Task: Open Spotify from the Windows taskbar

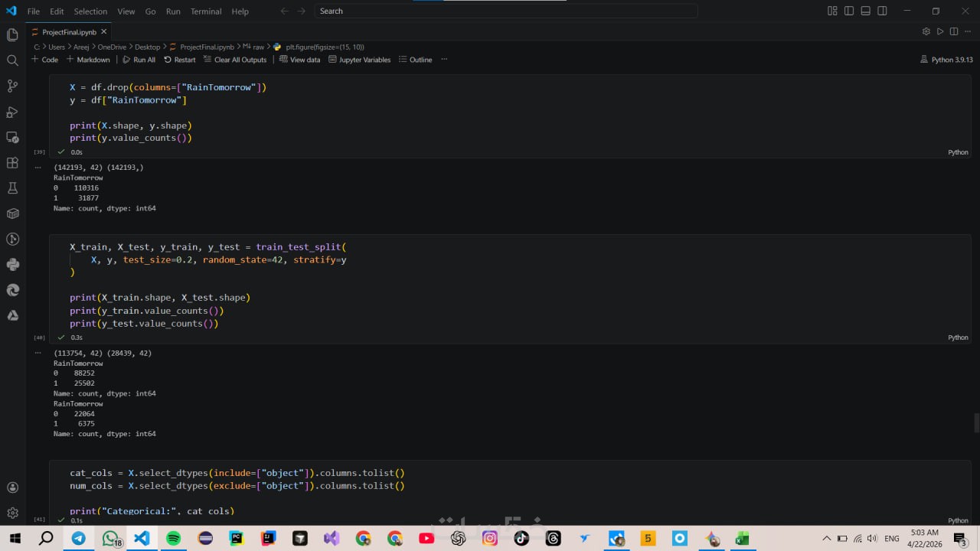Action: [x=174, y=538]
